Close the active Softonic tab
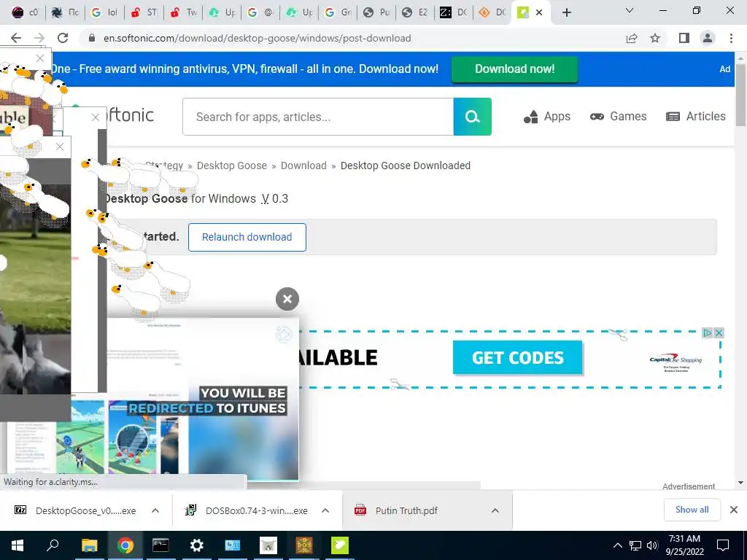747x560 pixels. (x=539, y=12)
